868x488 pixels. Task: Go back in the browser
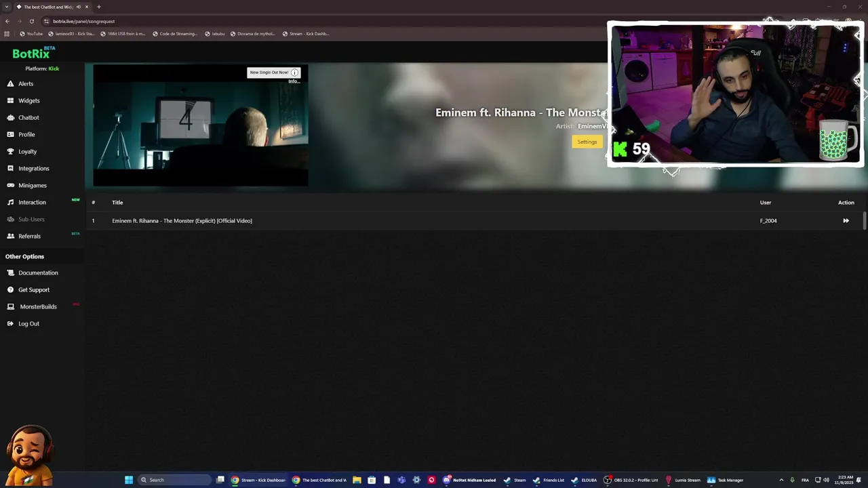pyautogui.click(x=7, y=21)
